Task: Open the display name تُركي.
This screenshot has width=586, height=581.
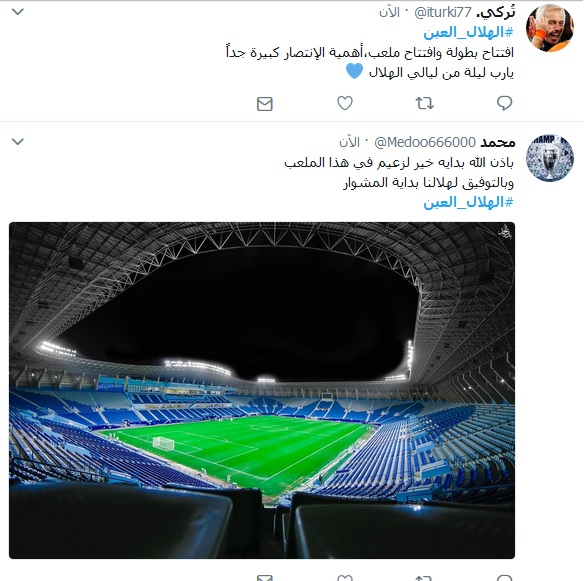Action: click(x=496, y=12)
